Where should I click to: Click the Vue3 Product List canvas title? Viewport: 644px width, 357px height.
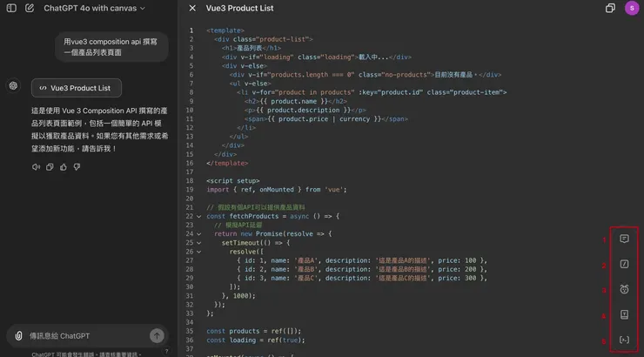239,8
